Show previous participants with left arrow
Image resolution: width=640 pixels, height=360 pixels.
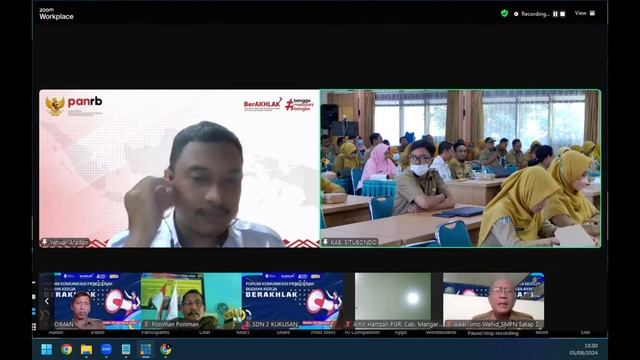[x=47, y=301]
